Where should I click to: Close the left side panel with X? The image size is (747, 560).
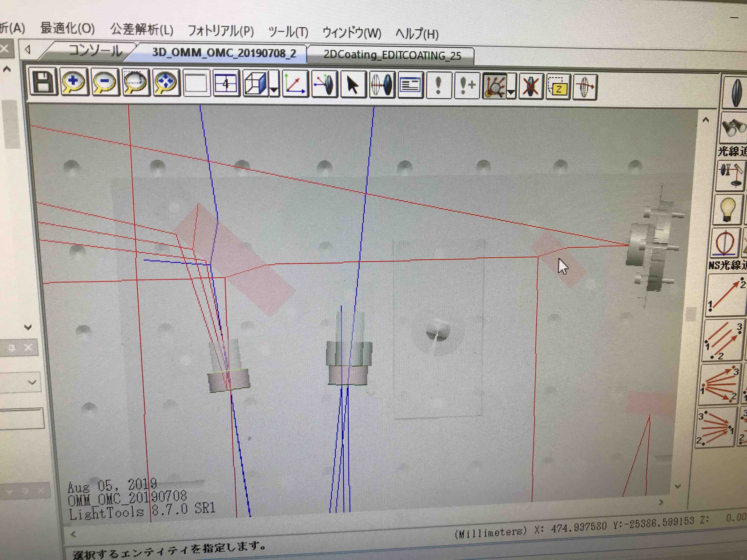coord(4,49)
